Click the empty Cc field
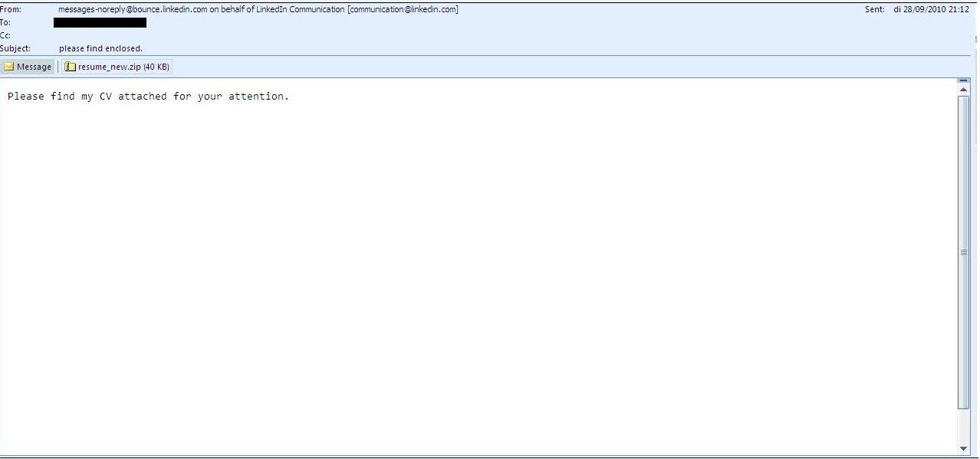The height and width of the screenshot is (459, 980). [x=100, y=35]
